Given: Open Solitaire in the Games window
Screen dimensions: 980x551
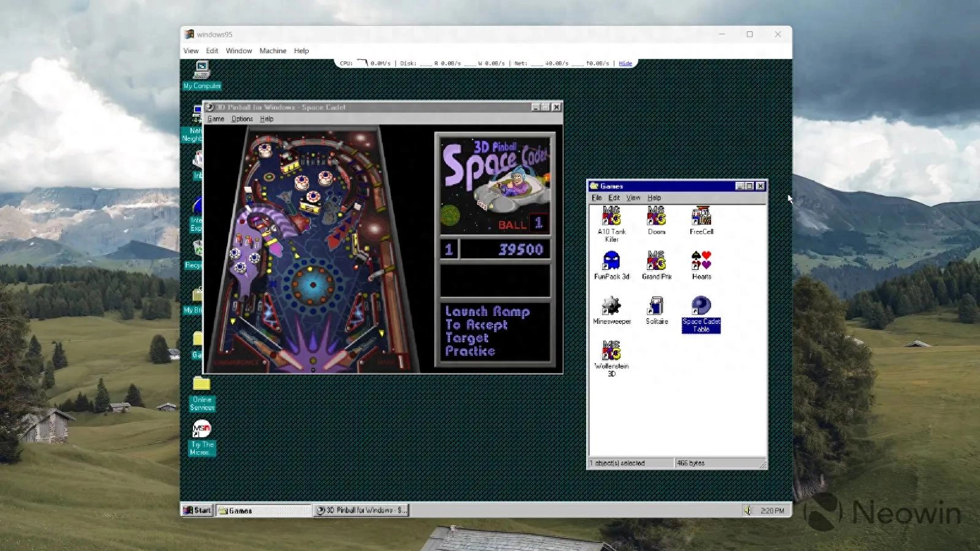Looking at the screenshot, I should pyautogui.click(x=656, y=306).
